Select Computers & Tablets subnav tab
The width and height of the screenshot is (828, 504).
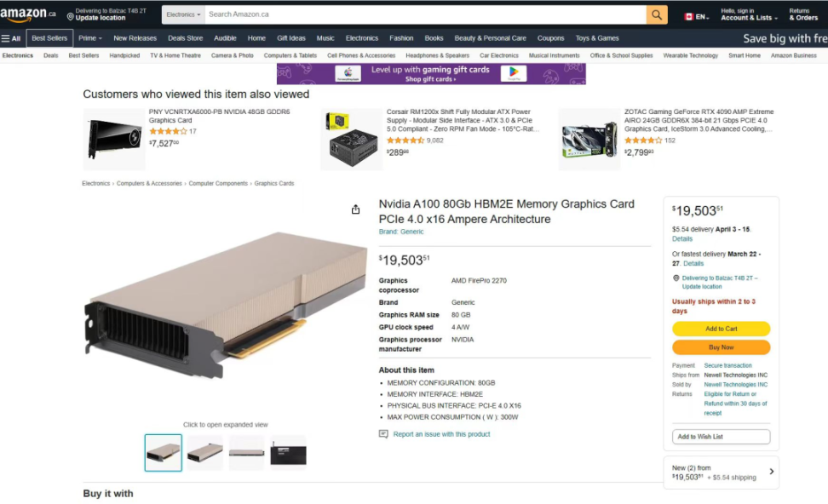290,55
